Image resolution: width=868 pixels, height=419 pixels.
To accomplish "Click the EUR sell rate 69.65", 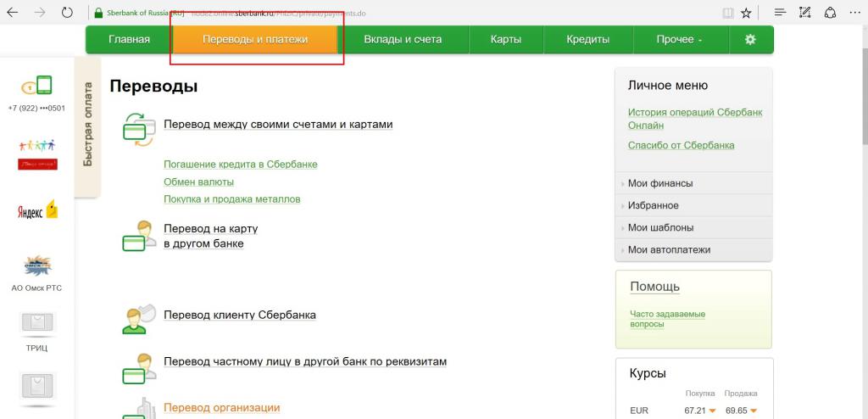I will [x=736, y=411].
